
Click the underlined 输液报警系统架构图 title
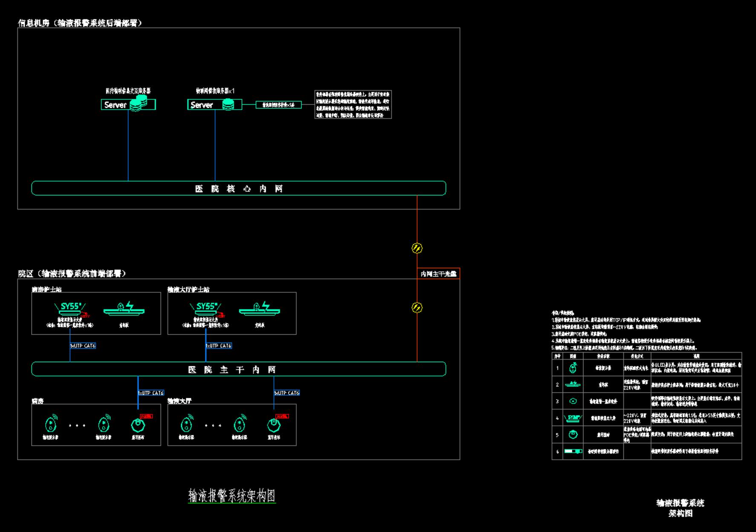[232, 496]
